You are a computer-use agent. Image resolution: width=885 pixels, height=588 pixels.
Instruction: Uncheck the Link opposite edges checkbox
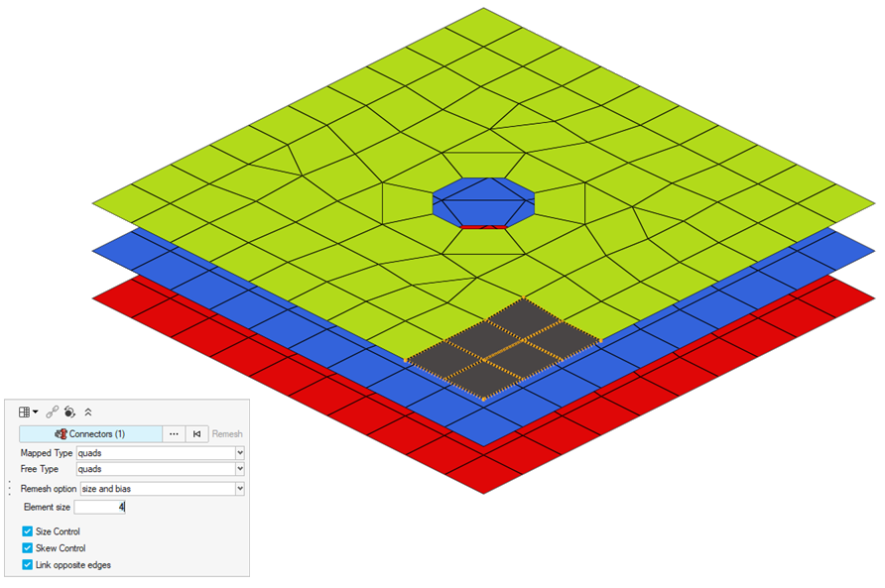(x=27, y=565)
